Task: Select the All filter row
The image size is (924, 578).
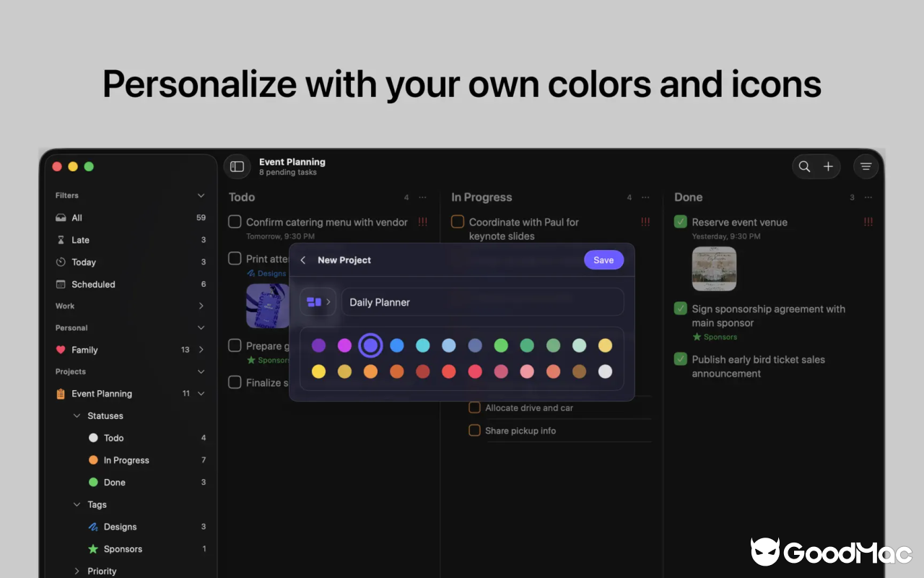Action: pos(131,217)
